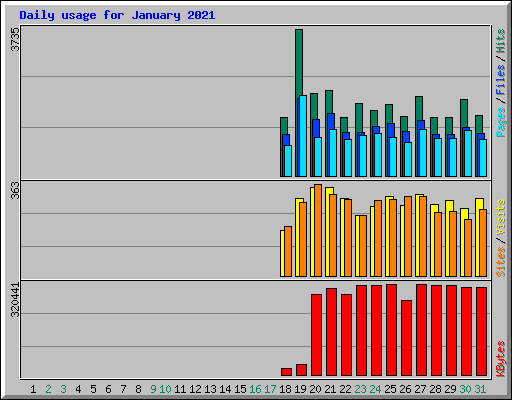This screenshot has height=400, width=512.
Task: Click day label 15 on the x-axis
Action: 240,389
